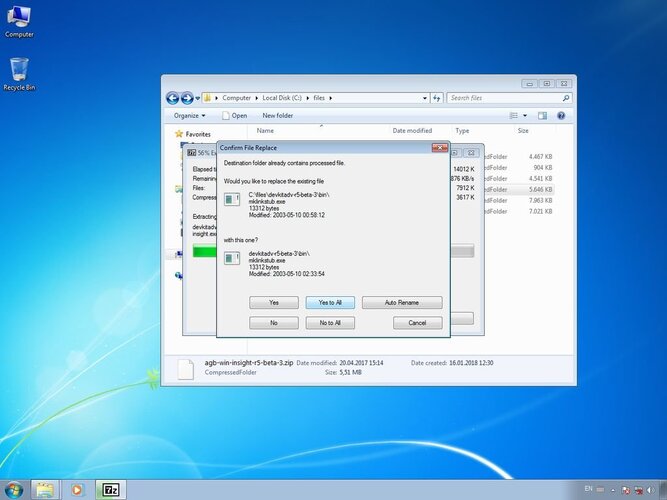The image size is (667, 500).
Task: Click Yes in Confirm File Replace dialog
Action: [x=274, y=303]
